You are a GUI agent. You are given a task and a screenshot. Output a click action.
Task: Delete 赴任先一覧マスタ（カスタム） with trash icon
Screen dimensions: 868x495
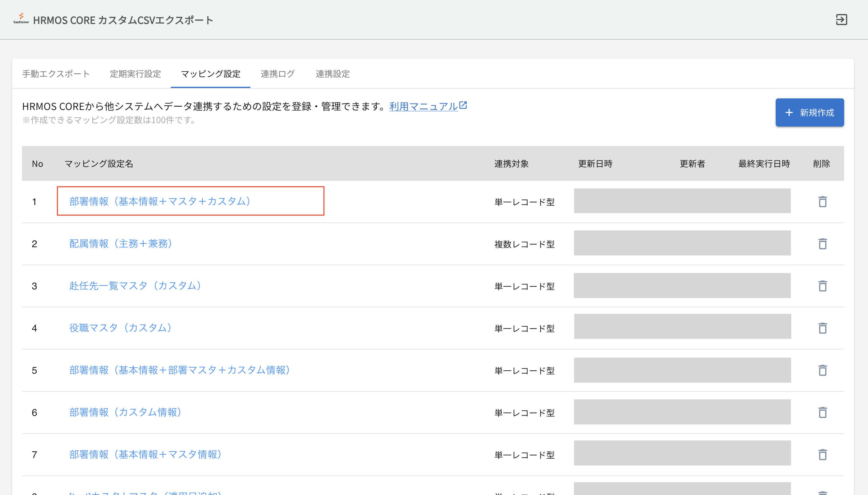pyautogui.click(x=822, y=286)
